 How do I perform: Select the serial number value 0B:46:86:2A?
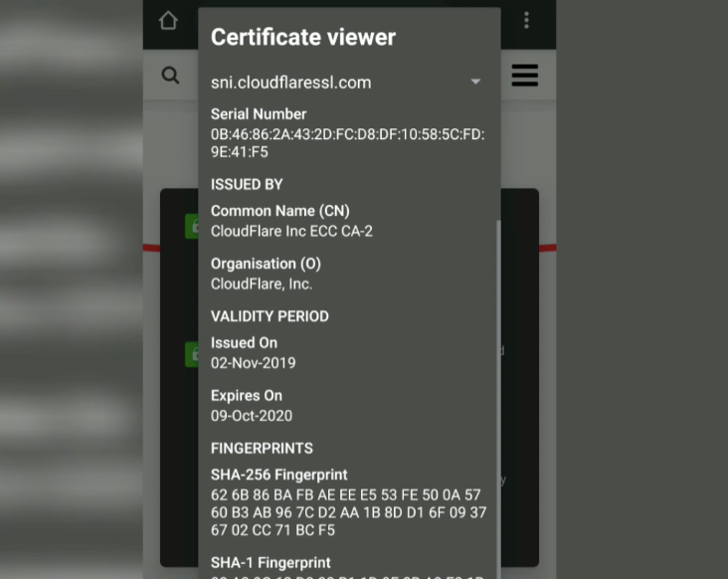(347, 143)
